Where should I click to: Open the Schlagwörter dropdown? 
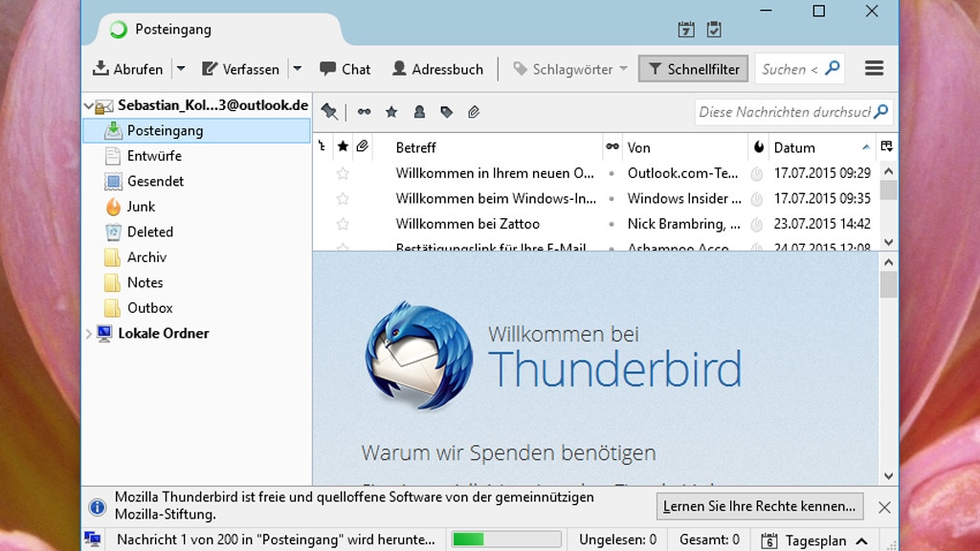[570, 69]
